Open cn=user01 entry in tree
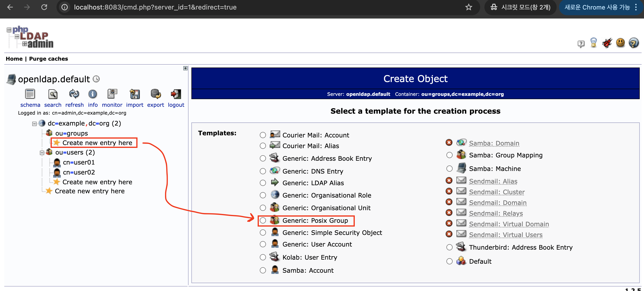644x291 pixels. tap(79, 162)
